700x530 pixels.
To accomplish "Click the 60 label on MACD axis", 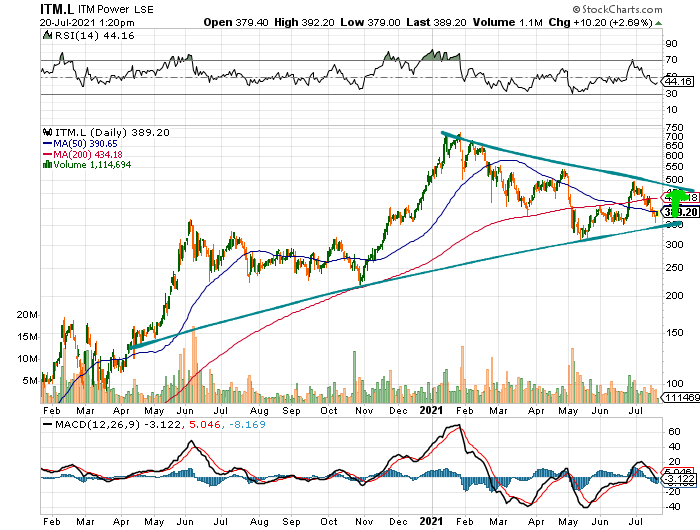I will point(674,432).
